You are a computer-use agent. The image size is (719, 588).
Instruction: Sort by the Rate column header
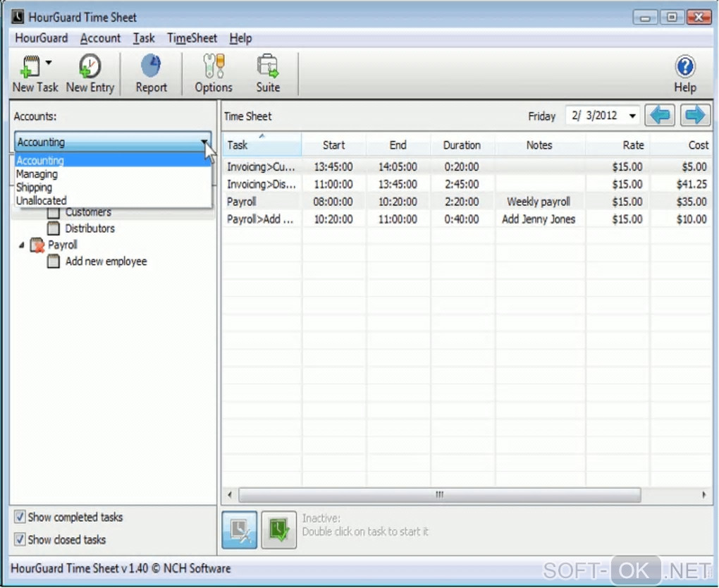click(617, 145)
